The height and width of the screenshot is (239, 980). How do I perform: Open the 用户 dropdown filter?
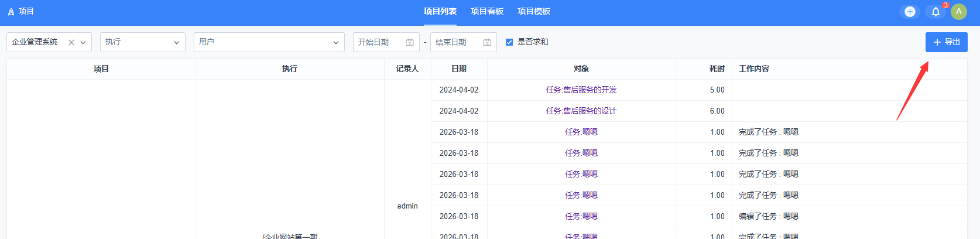[269, 42]
